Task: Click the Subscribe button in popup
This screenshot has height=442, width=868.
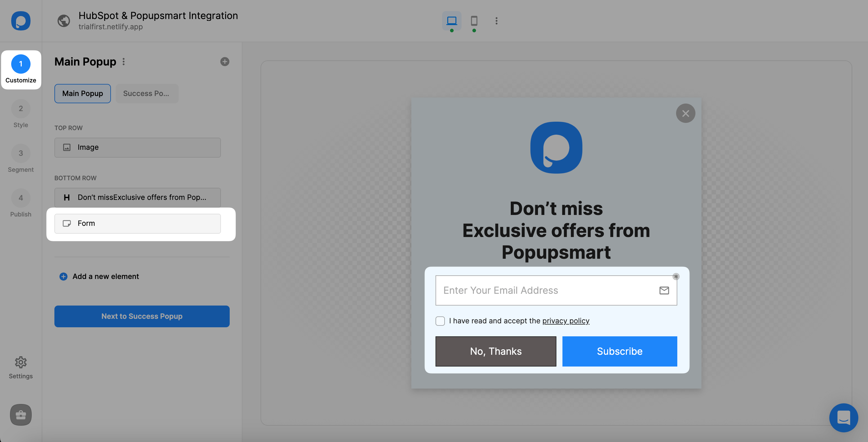Action: click(620, 351)
